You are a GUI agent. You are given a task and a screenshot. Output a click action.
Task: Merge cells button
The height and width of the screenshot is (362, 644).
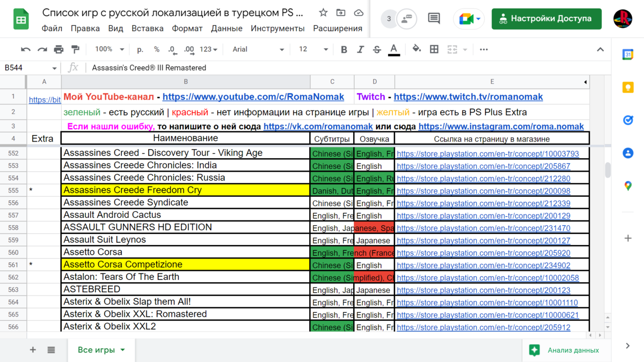point(452,49)
